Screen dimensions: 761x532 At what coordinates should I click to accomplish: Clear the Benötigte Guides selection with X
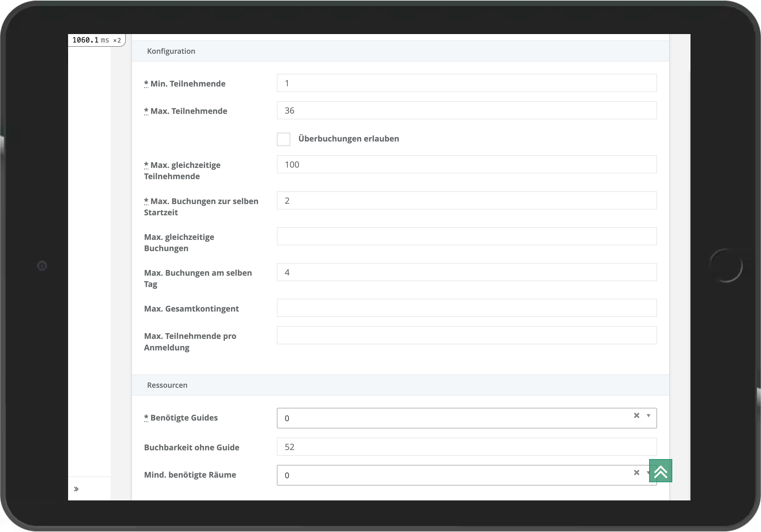(636, 415)
